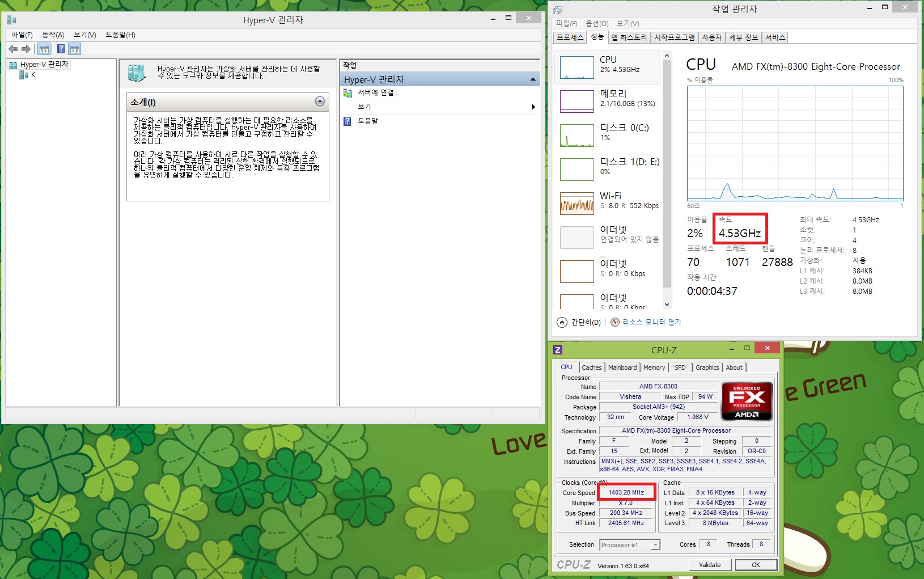Click the Hyper-V manager title bar icon
924x579 pixels.
(x=11, y=20)
